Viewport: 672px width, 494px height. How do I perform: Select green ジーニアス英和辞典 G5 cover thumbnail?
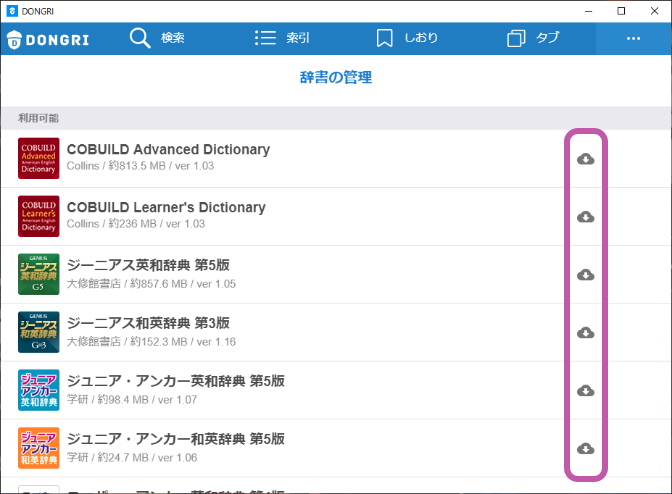point(39,274)
